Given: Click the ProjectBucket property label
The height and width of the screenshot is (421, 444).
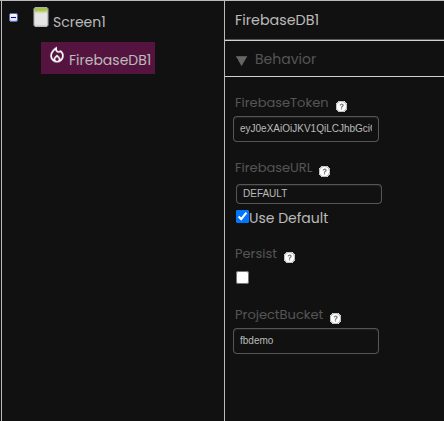Looking at the screenshot, I should point(279,315).
